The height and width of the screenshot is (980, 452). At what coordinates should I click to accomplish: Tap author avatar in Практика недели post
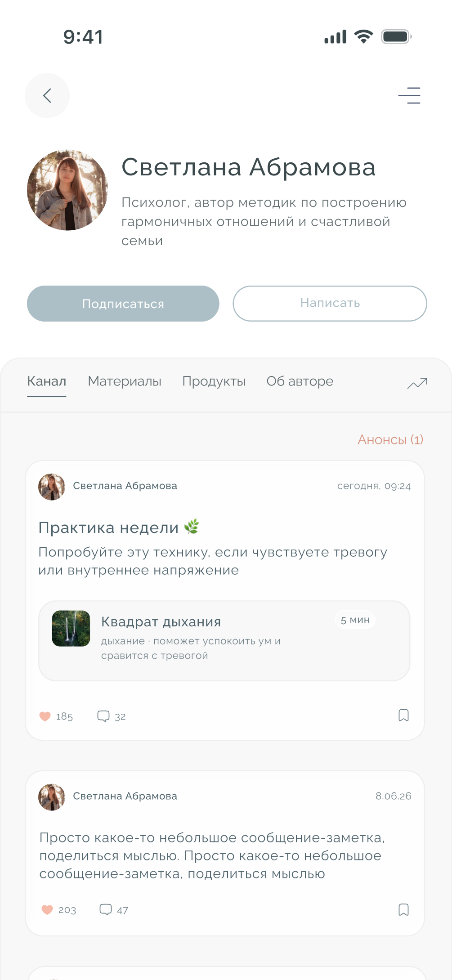point(52,487)
